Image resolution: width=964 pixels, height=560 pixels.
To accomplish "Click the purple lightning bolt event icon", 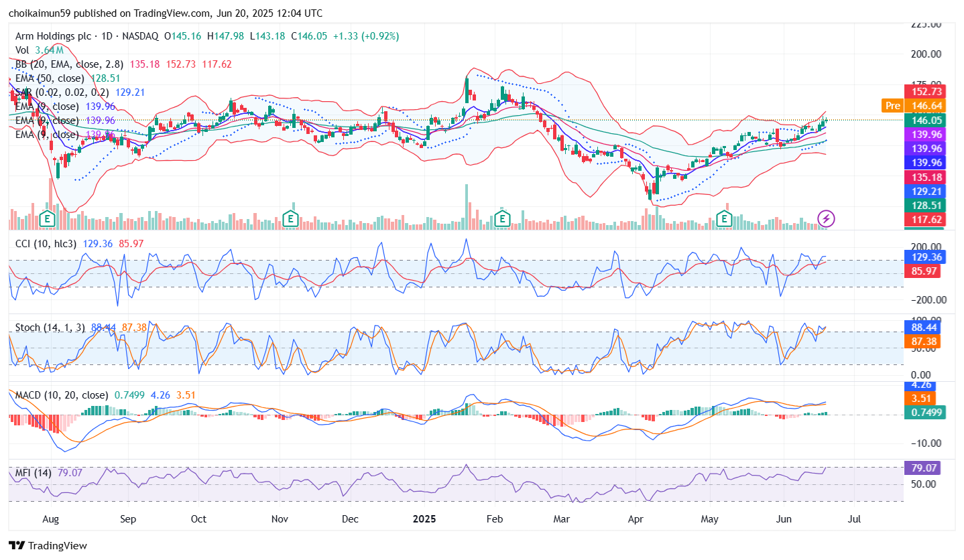I will (x=827, y=218).
